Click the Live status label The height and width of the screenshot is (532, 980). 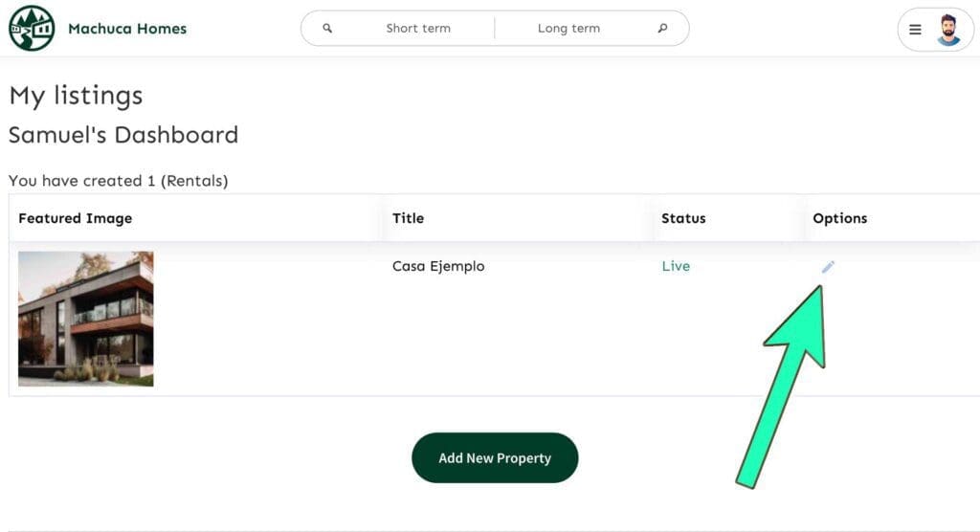click(676, 266)
